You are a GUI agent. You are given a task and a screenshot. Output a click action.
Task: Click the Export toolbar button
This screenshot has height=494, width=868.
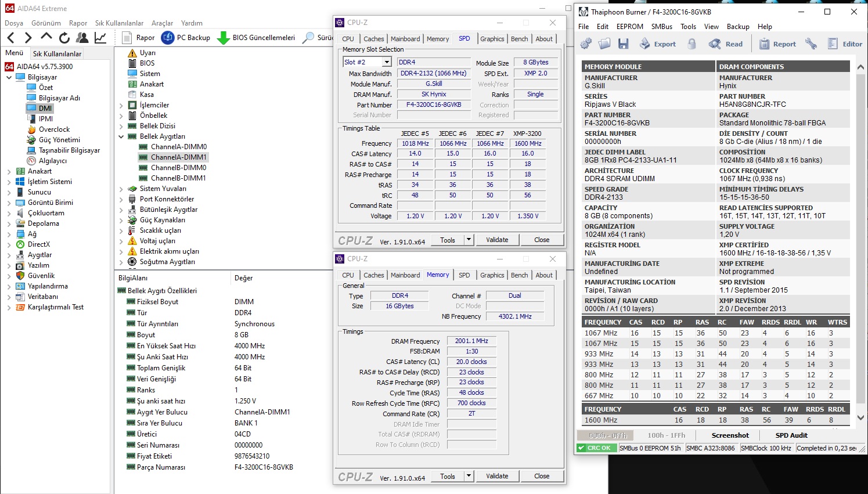click(x=658, y=44)
